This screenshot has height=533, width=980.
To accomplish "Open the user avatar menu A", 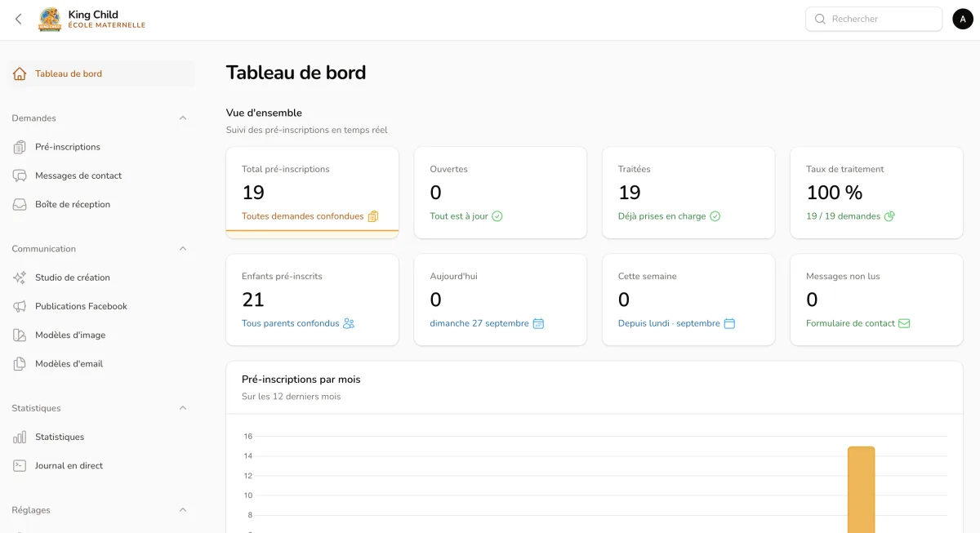I will (964, 19).
